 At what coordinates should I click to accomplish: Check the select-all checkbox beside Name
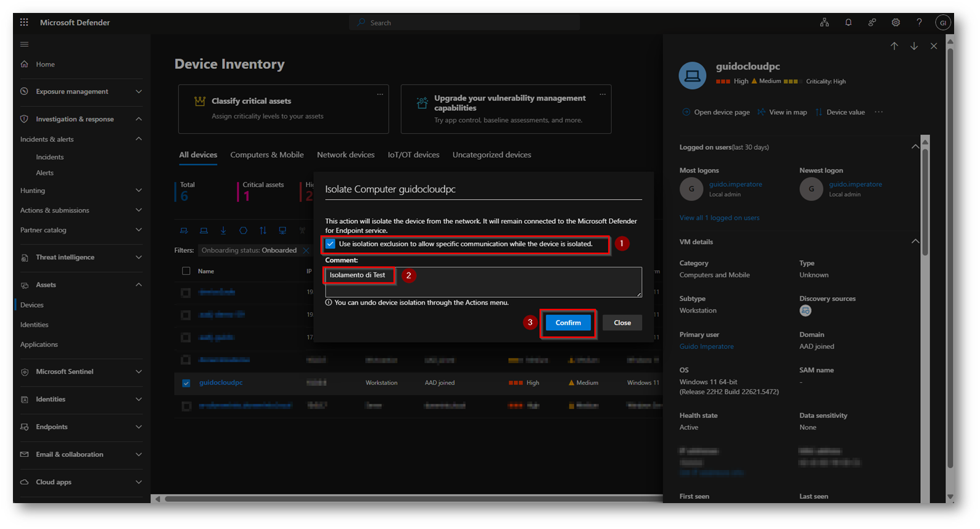pyautogui.click(x=186, y=271)
